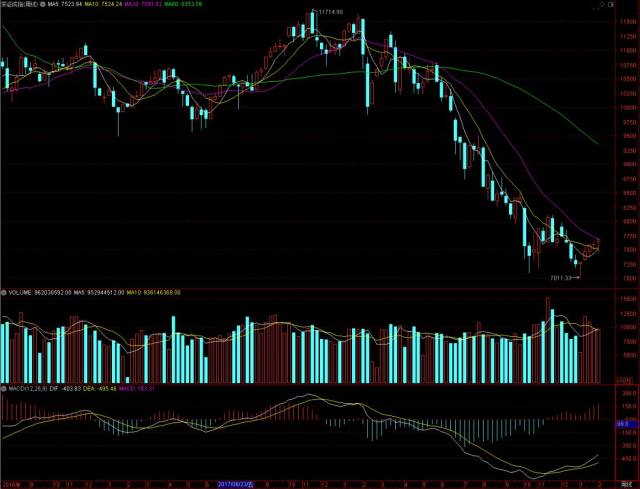
Task: Click the green MA60 indicator label in the header
Action: (183, 4)
